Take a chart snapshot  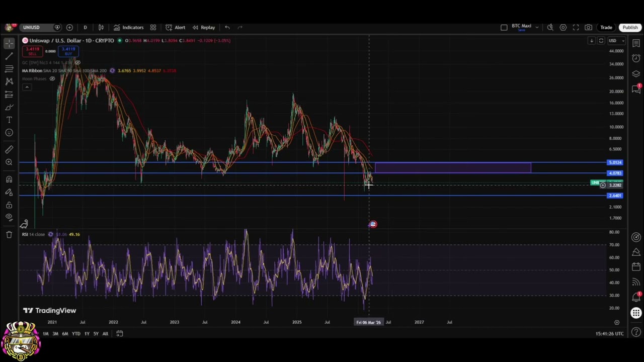pos(588,27)
